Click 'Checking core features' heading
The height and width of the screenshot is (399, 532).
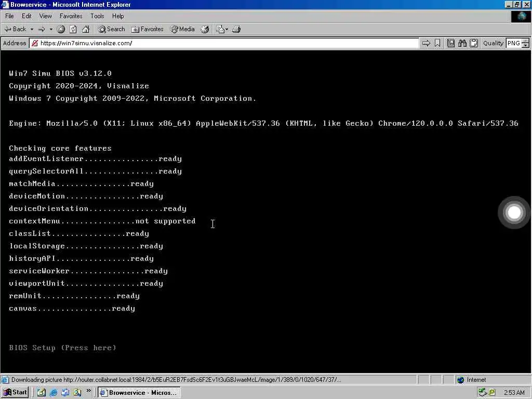(60, 148)
